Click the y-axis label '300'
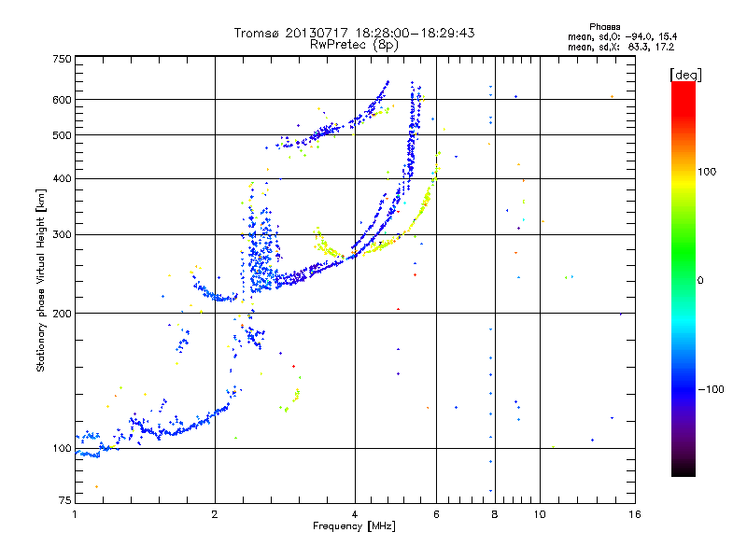 coord(62,235)
